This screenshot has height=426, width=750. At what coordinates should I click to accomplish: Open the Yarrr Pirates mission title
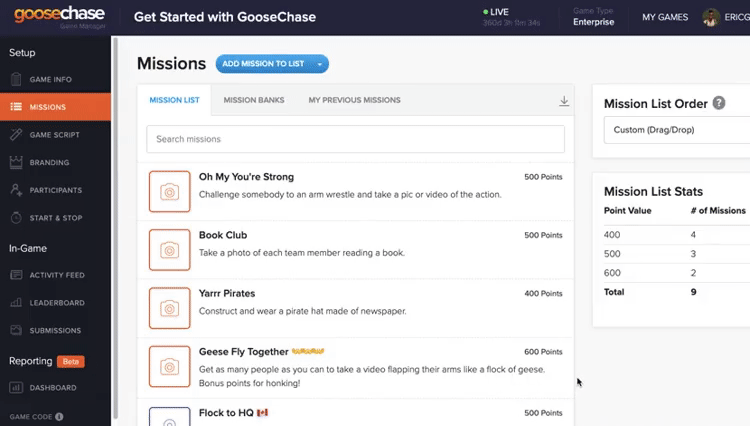coord(227,294)
